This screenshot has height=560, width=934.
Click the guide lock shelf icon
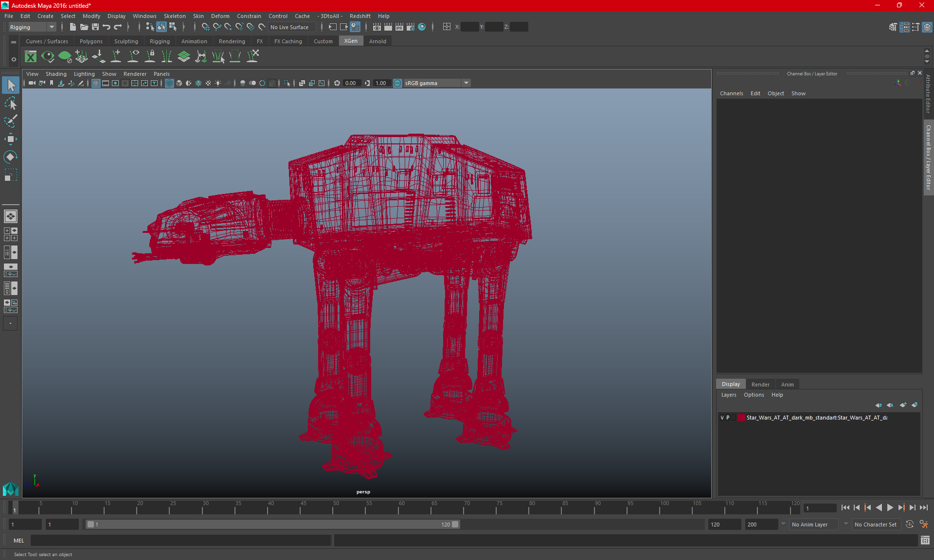tap(150, 56)
